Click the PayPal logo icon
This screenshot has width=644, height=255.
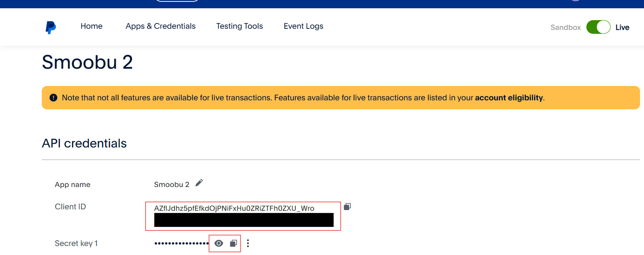click(x=51, y=27)
